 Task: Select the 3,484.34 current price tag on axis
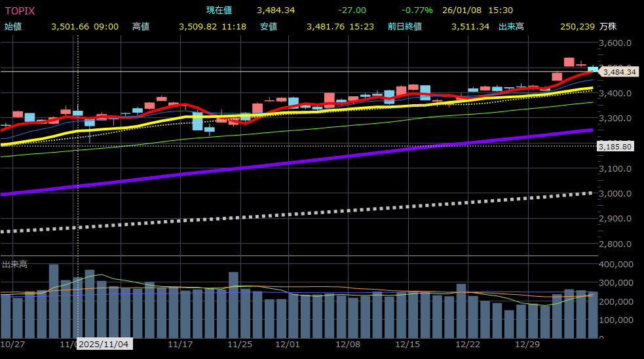619,72
